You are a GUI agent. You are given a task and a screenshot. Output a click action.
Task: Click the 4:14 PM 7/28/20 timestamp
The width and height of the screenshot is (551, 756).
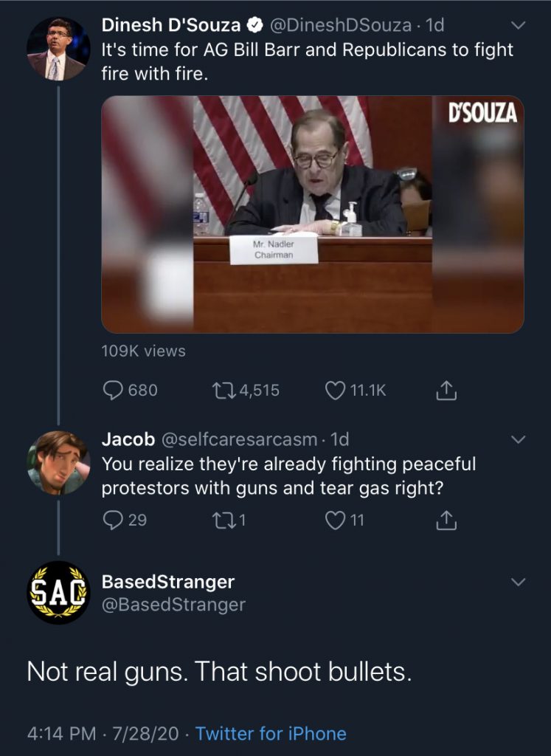[x=103, y=734]
